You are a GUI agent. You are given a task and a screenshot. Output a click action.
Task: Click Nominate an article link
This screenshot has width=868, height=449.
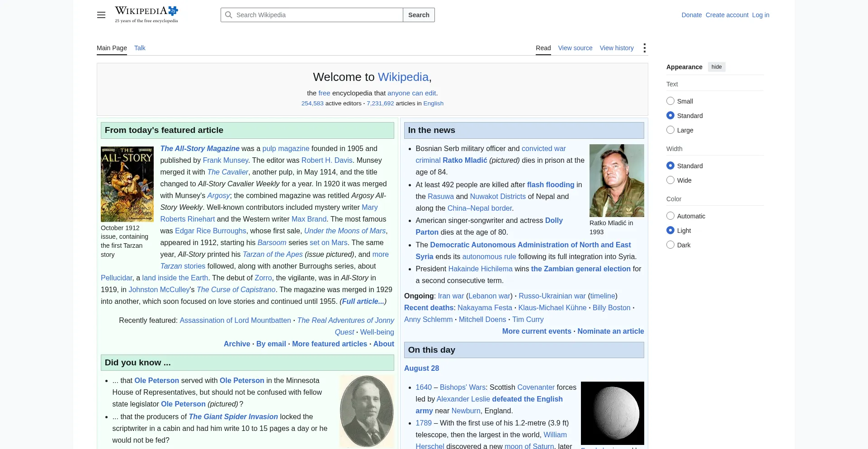611,331
